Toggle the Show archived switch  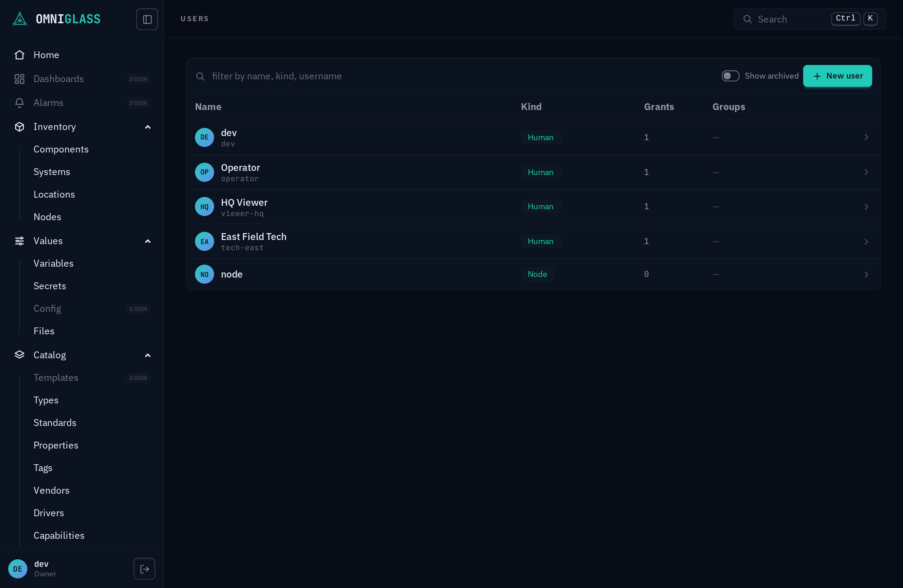730,76
